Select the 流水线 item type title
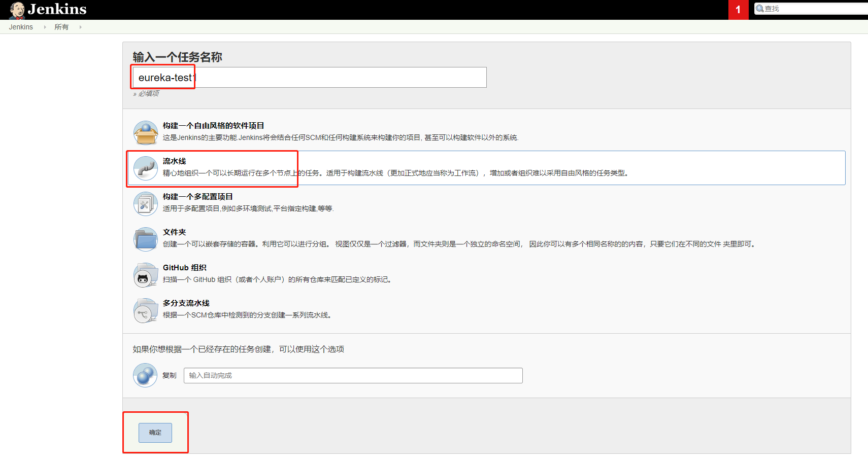Screen dimensions: 868x462 click(174, 161)
